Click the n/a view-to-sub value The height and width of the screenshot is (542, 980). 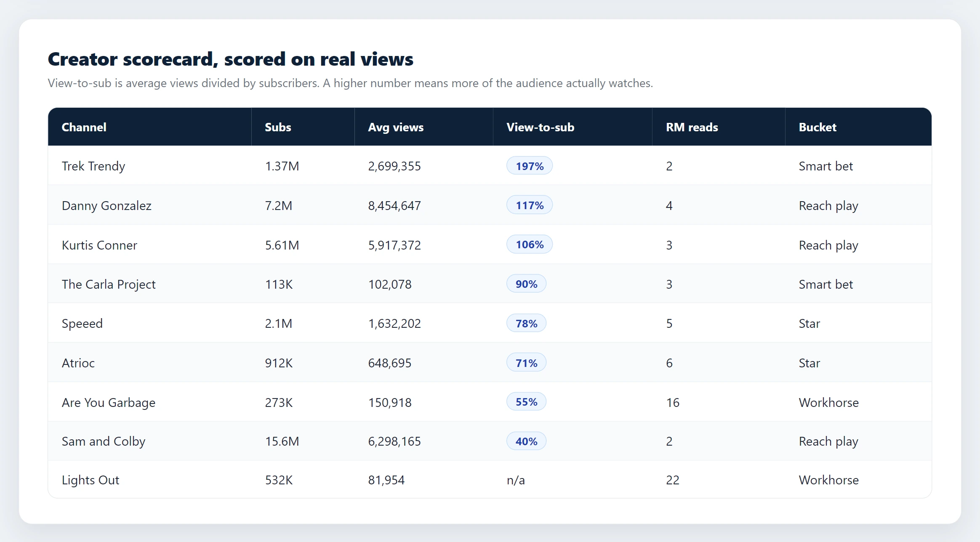516,480
